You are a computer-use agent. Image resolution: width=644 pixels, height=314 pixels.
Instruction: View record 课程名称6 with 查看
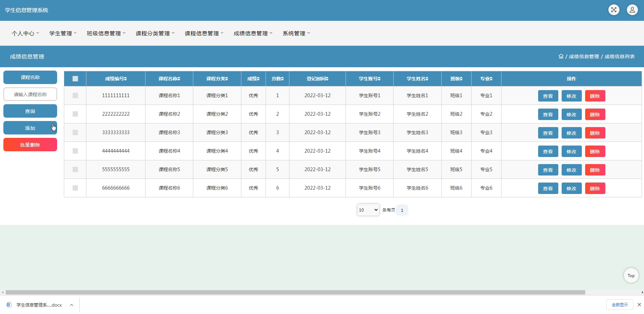[548, 188]
